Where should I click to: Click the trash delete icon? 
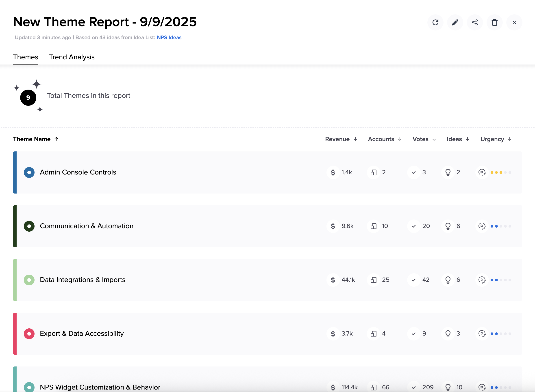click(x=494, y=23)
